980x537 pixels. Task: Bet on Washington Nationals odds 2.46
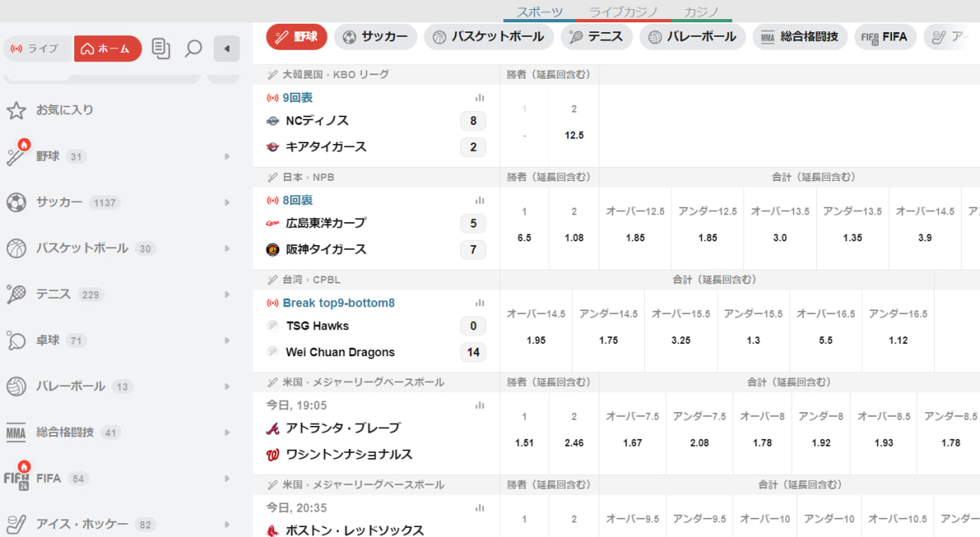[x=574, y=434]
